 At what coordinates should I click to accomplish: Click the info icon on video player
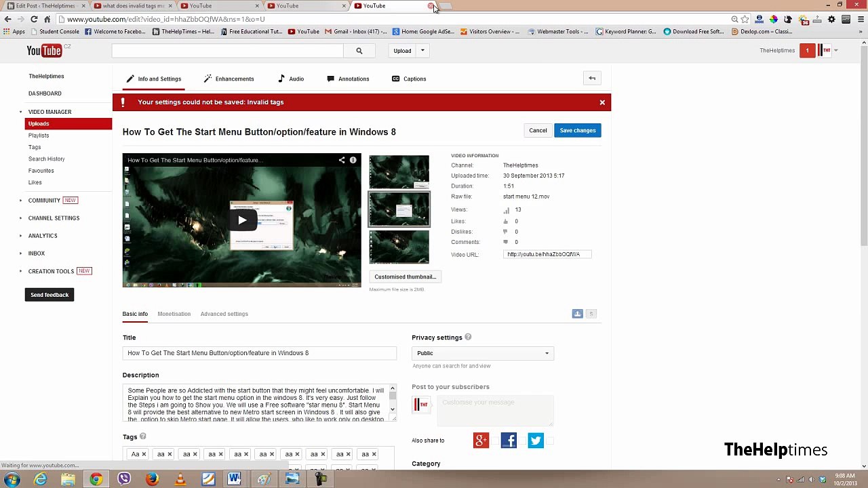click(353, 160)
